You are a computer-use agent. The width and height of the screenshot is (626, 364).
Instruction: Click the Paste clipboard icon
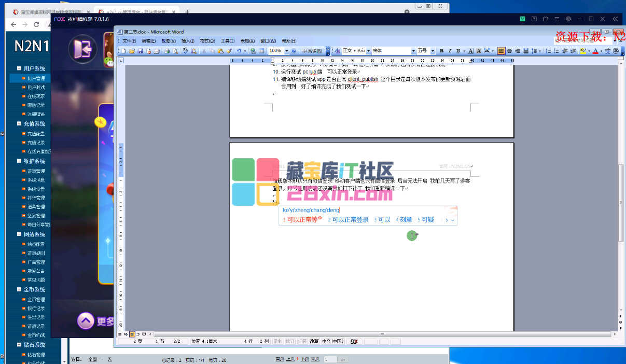pos(220,51)
